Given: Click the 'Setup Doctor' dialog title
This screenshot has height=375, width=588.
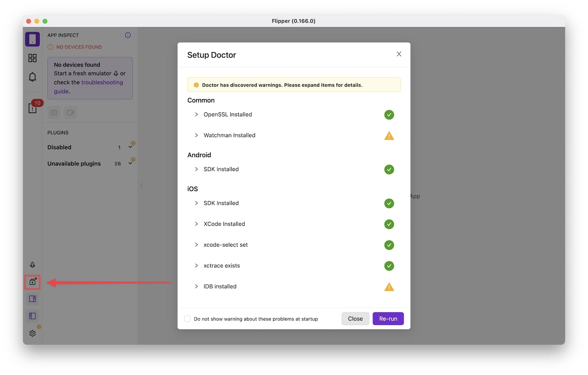Looking at the screenshot, I should tap(212, 55).
